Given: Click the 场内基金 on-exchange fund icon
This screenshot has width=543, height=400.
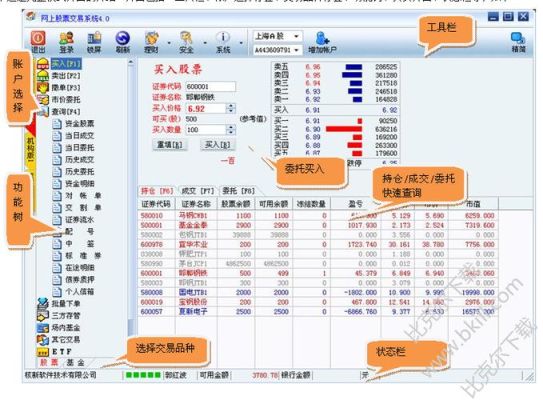Looking at the screenshot, I should 43,328.
